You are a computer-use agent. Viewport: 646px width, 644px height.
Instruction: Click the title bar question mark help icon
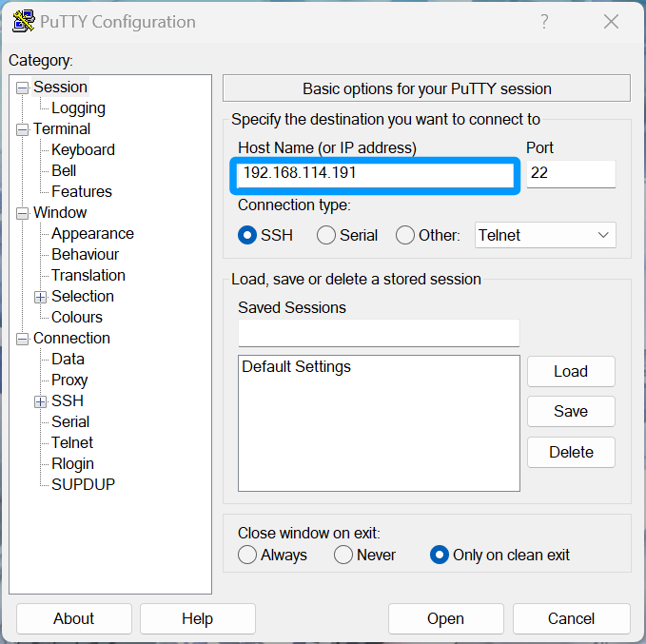544,22
